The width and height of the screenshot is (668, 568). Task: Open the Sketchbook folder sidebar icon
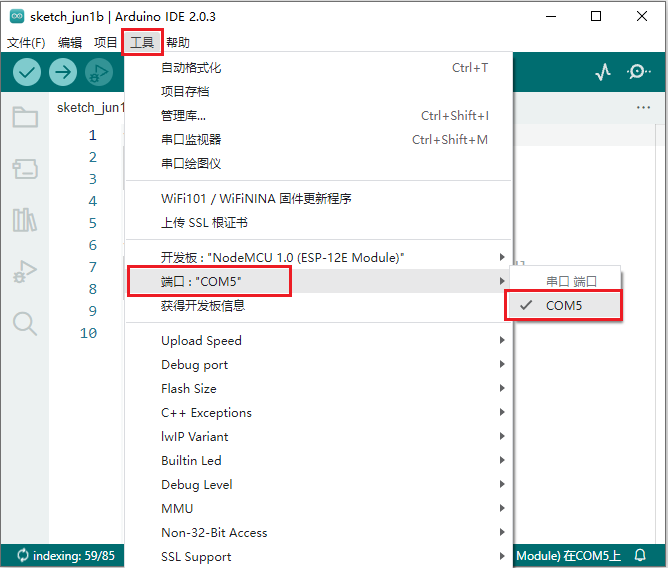(25, 117)
